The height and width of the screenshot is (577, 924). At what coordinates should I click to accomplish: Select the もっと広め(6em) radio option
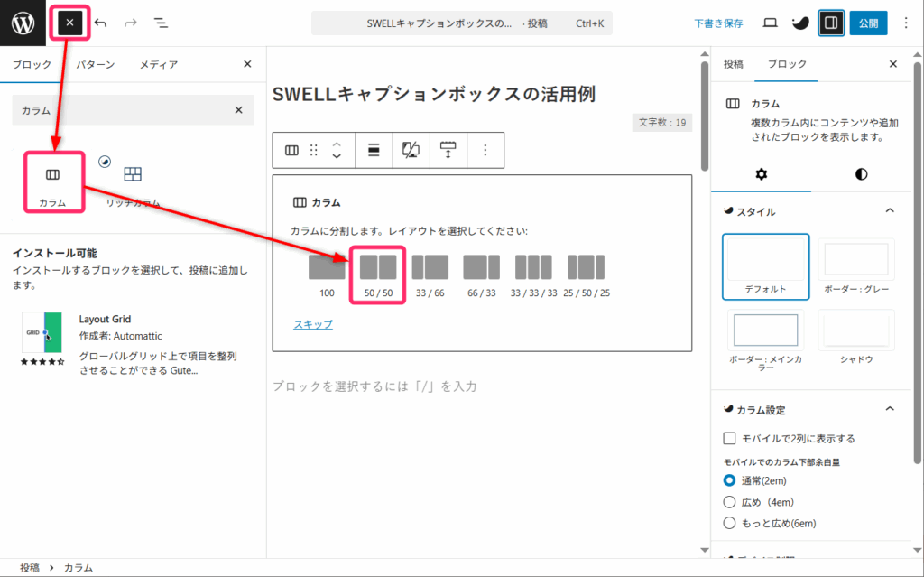point(729,524)
